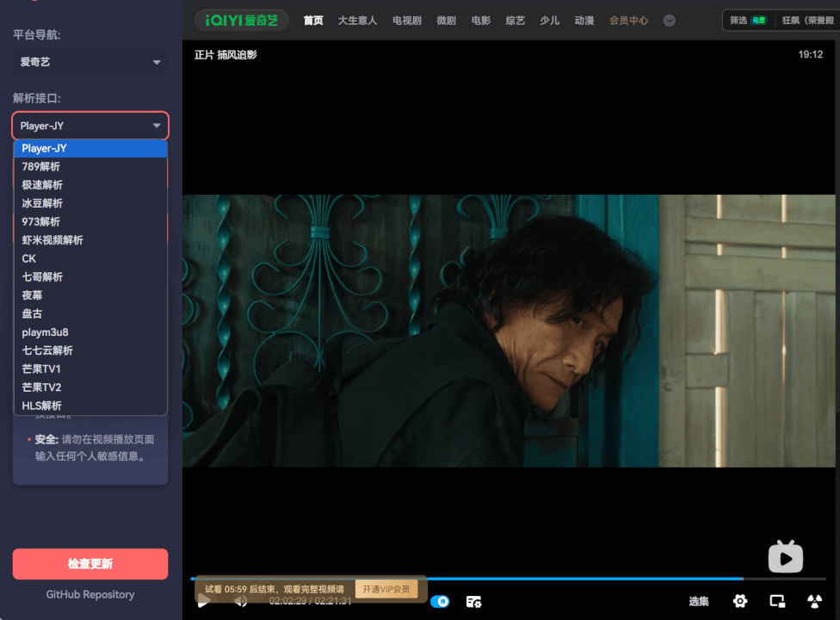
Task: Open the GitHub Repository link
Action: [x=90, y=594]
